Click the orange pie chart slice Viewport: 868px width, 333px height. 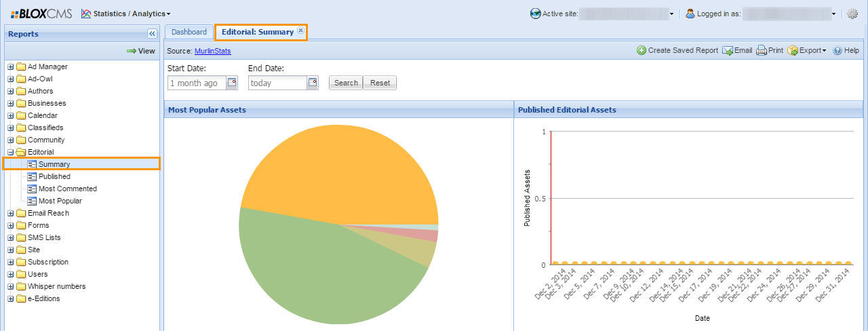tap(339, 173)
